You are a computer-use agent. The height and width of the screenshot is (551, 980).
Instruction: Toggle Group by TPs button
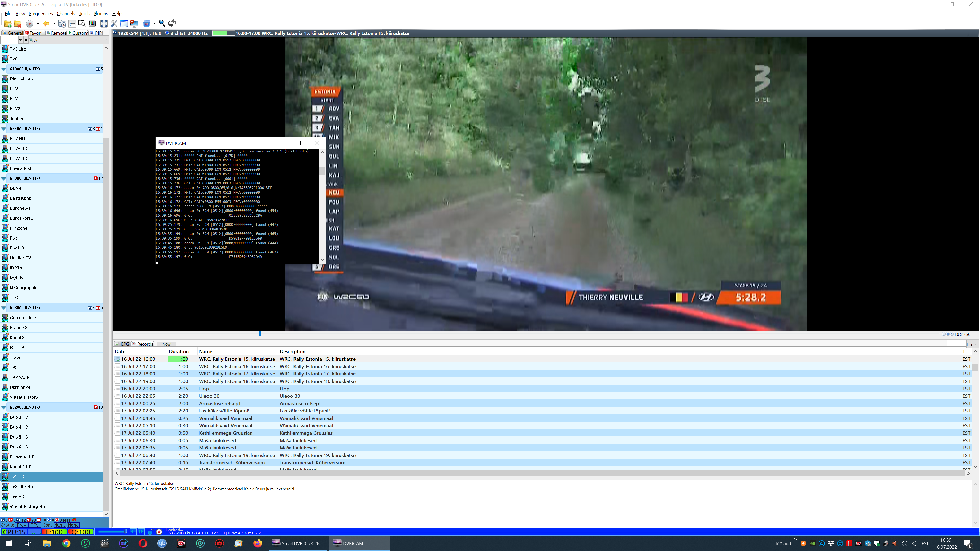[35, 525]
